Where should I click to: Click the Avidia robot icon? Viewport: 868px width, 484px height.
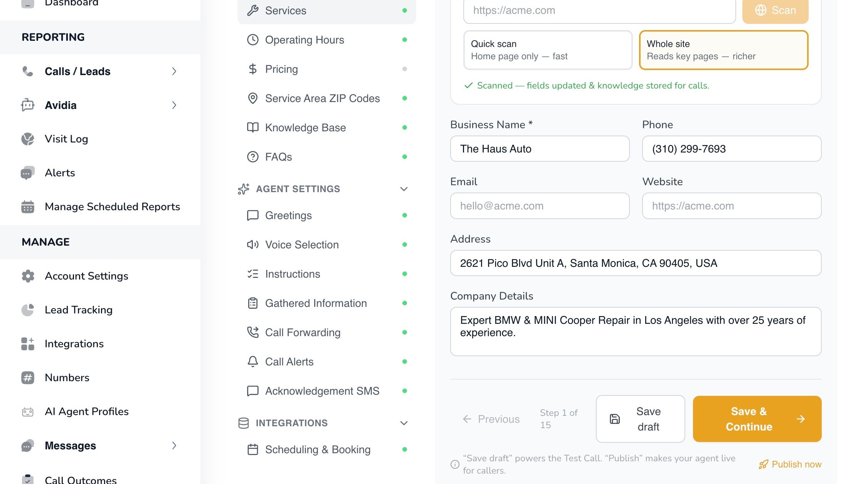click(x=27, y=105)
